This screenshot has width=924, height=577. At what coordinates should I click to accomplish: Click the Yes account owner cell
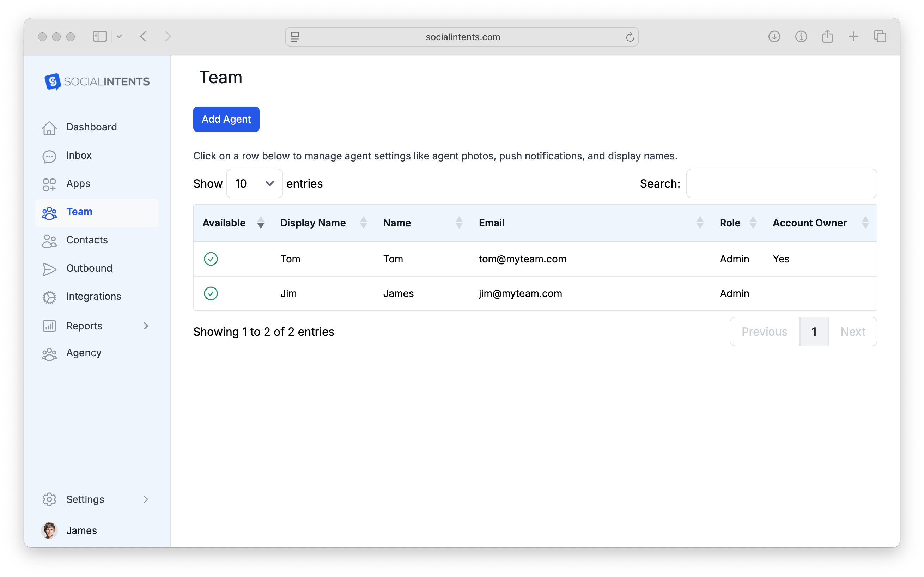click(780, 259)
